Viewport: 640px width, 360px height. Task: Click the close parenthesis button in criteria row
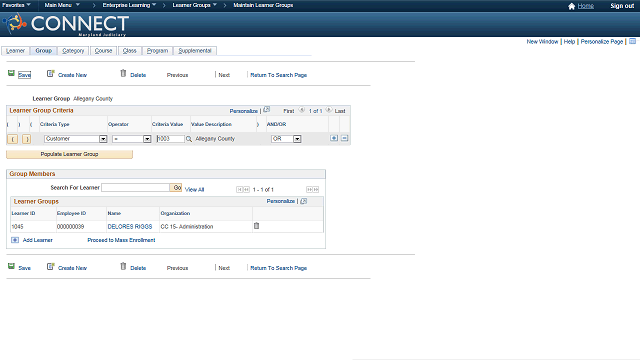point(27,139)
